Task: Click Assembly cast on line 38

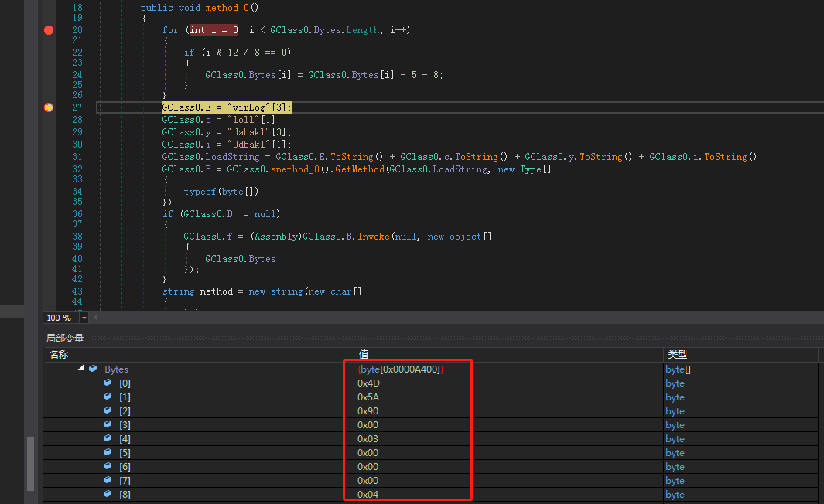Action: [x=276, y=237]
